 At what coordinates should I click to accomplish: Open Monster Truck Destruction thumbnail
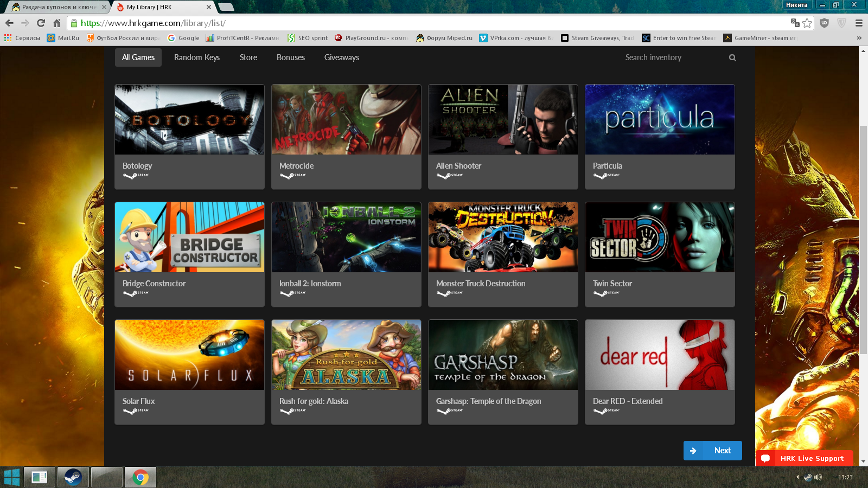(x=503, y=237)
